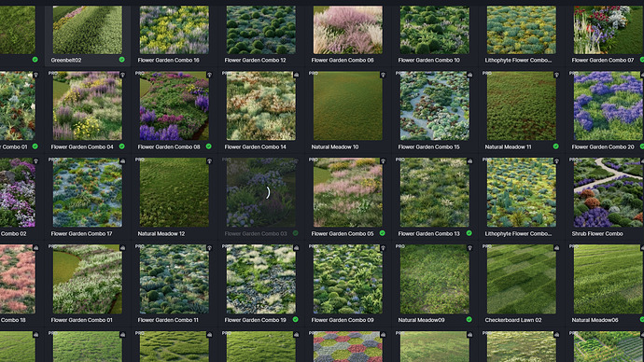644x362 pixels.
Task: Click the 'Shrub Flower Combo' label
Action: coord(597,233)
